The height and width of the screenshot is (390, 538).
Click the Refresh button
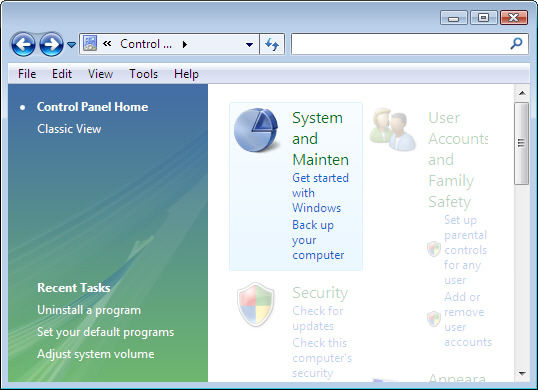(x=272, y=44)
